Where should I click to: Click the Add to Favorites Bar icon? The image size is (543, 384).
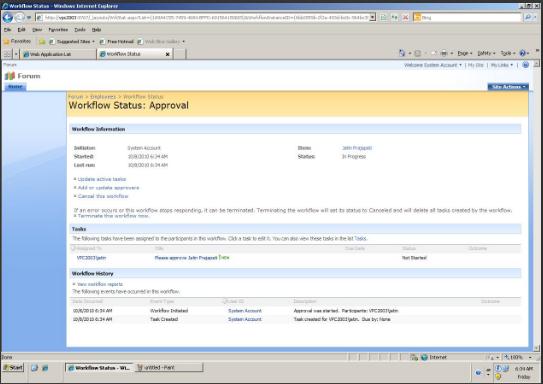pos(42,42)
